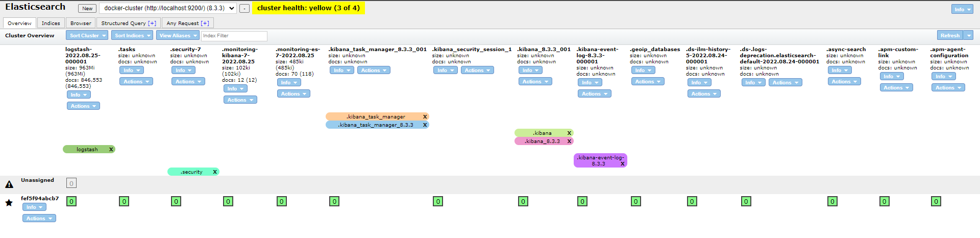Screen dimensions: 980x238
Task: Click green shard 0 under .kibana_task_manager_8.3.3_001
Action: 334,202
